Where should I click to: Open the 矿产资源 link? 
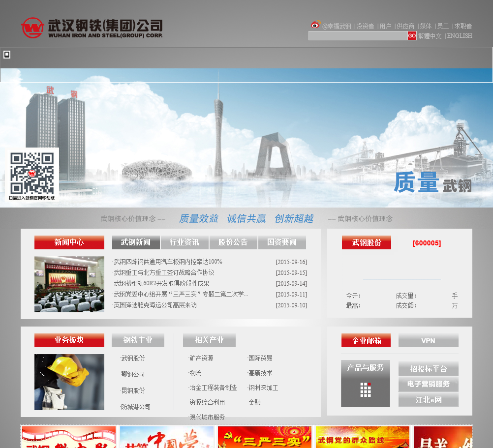[x=201, y=358]
